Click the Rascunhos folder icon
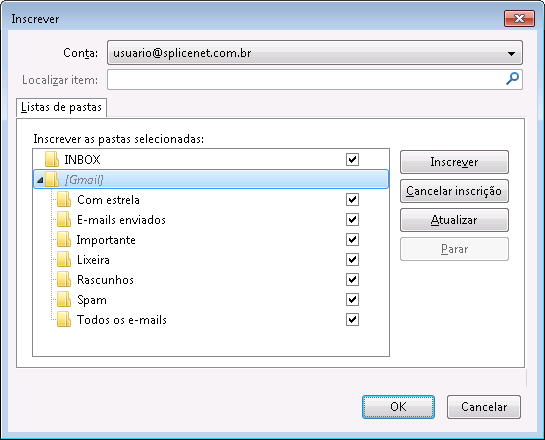 [64, 279]
